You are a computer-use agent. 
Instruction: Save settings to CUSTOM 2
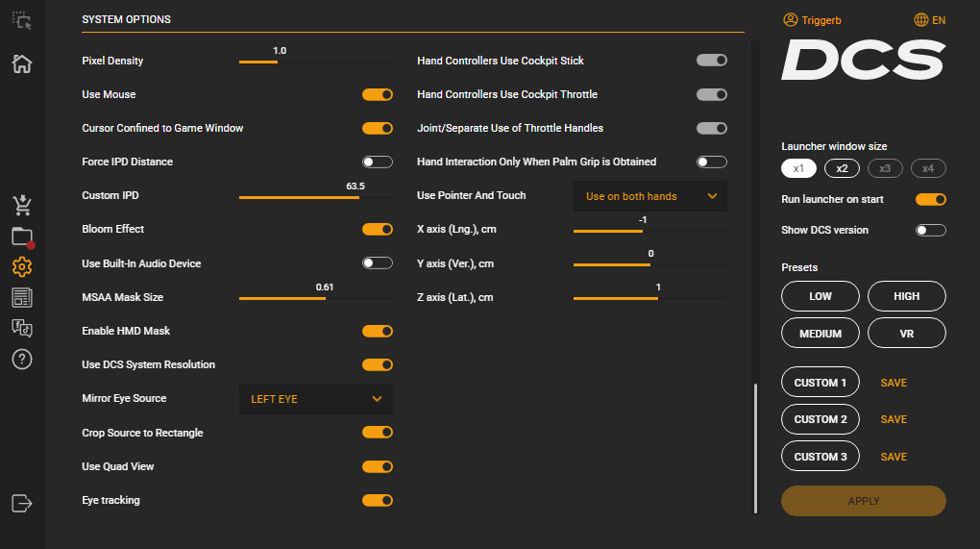click(894, 419)
